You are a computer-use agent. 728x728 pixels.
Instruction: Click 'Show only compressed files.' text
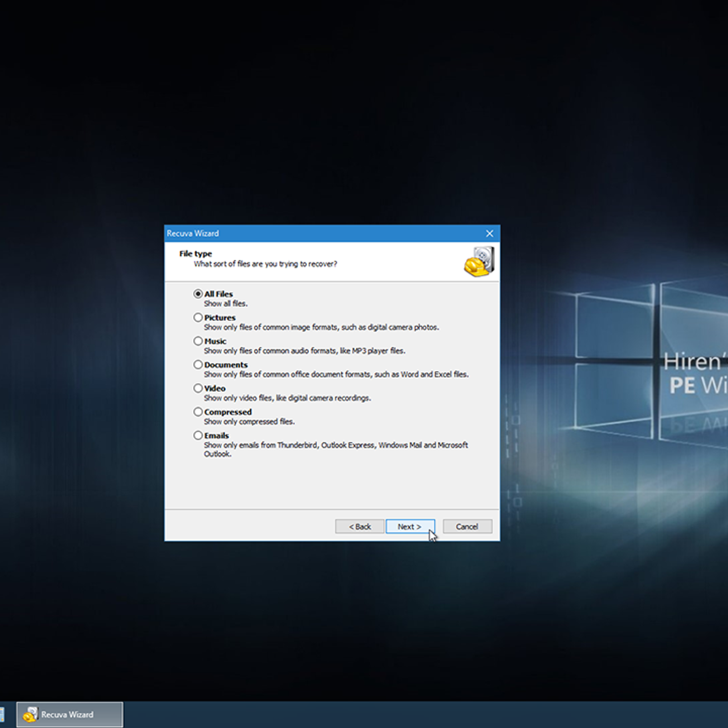coord(249,422)
